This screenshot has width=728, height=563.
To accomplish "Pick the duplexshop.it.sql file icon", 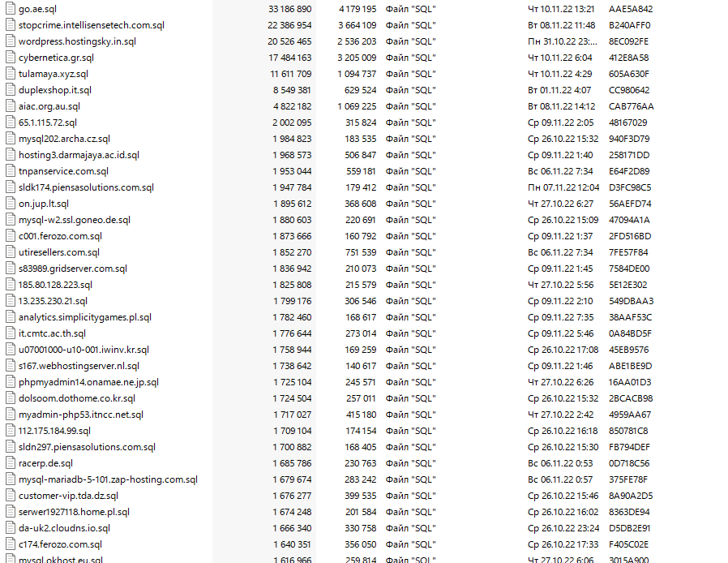I will point(11,90).
